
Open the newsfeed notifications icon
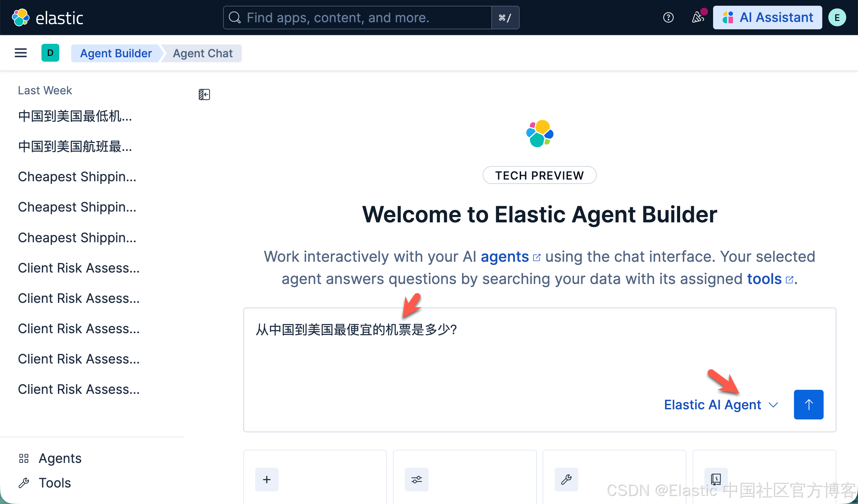coord(698,18)
